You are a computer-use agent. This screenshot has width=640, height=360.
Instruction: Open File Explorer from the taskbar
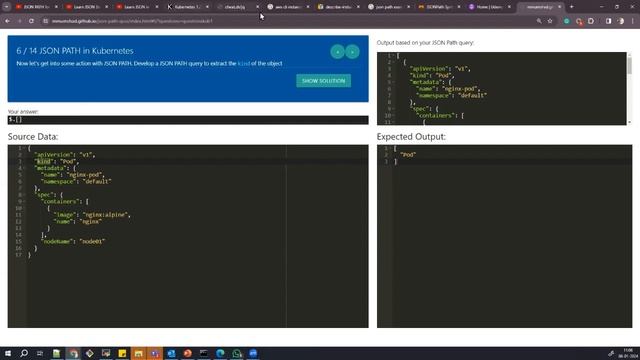(x=138, y=353)
